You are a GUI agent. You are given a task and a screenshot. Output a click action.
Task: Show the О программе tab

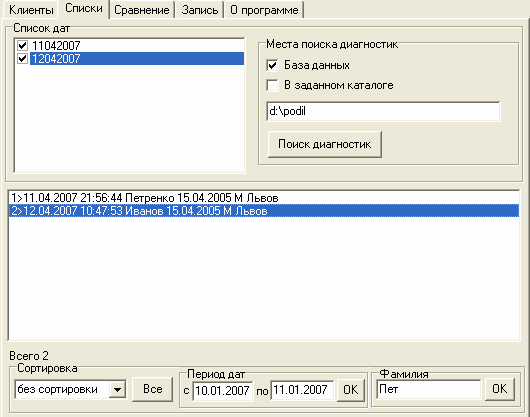(x=264, y=10)
